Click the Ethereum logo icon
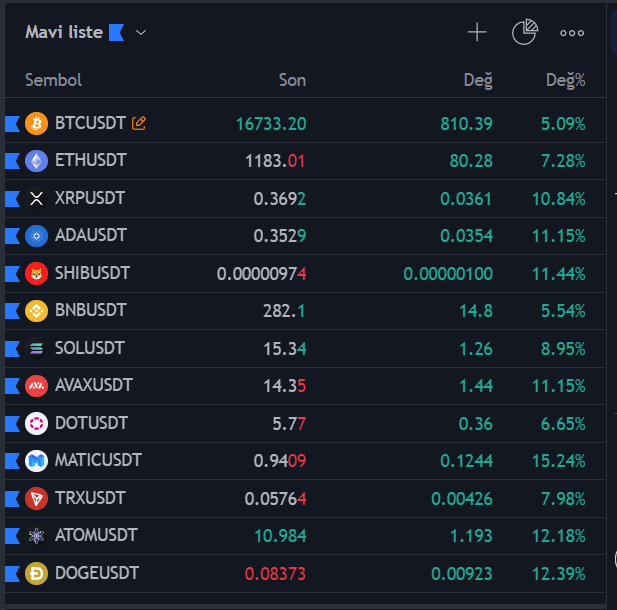This screenshot has height=610, width=617. click(37, 161)
